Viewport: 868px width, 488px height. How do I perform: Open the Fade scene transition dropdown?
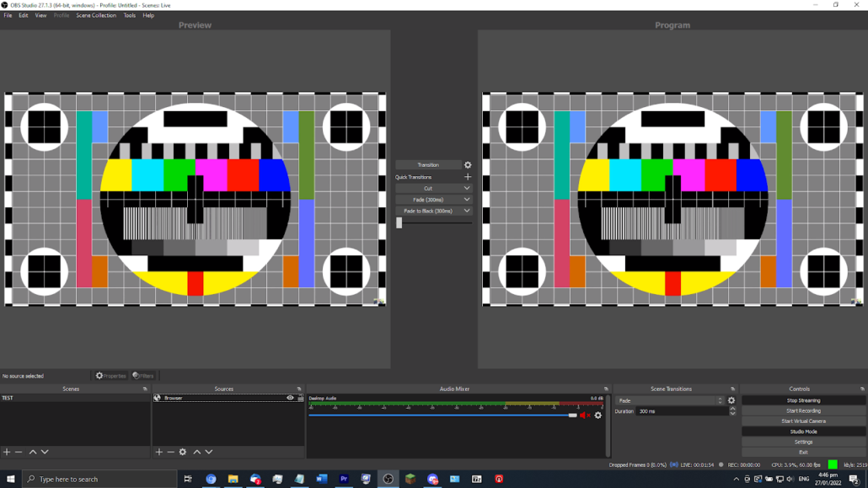670,400
